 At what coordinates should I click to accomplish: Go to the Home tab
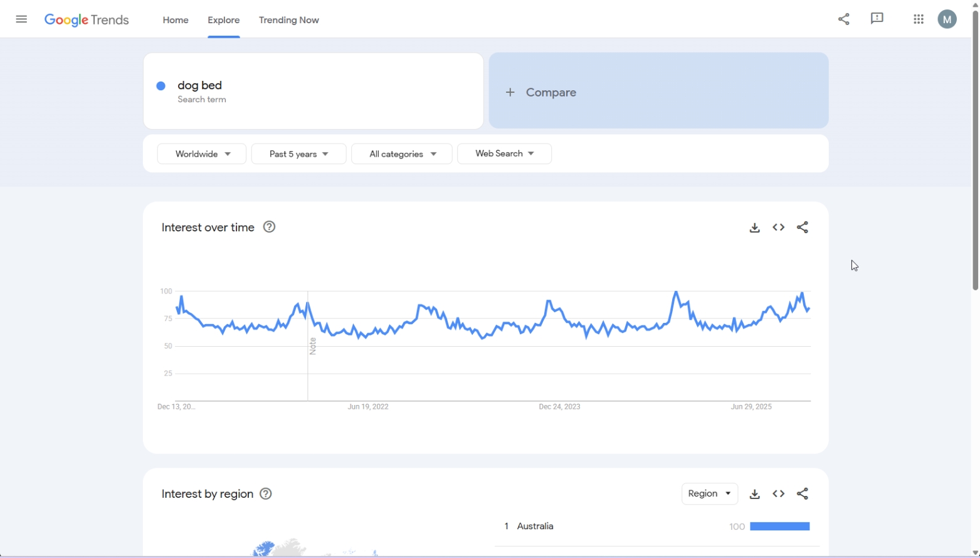point(175,19)
